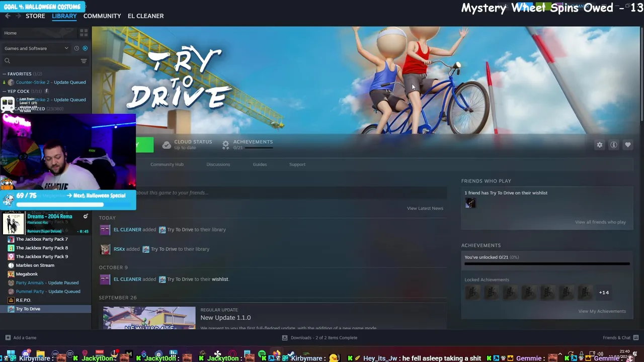Click RSKx username in activity feed
Viewport: 644px width, 362px height.
coord(119,249)
